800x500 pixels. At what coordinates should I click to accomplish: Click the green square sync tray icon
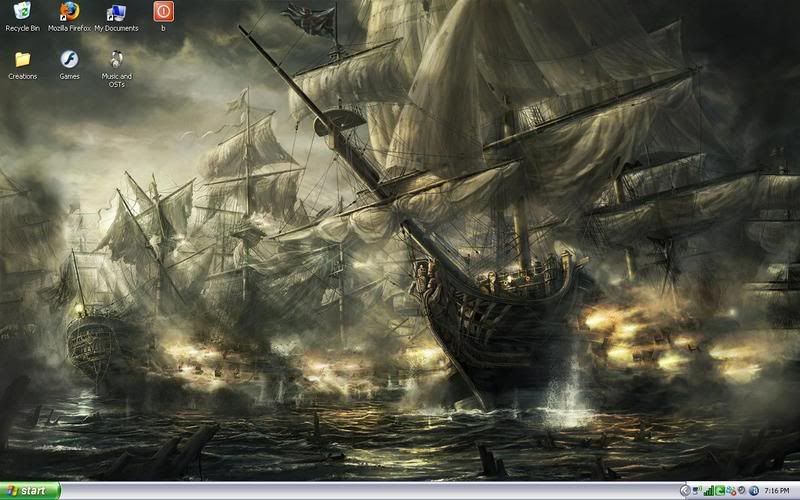point(719,491)
